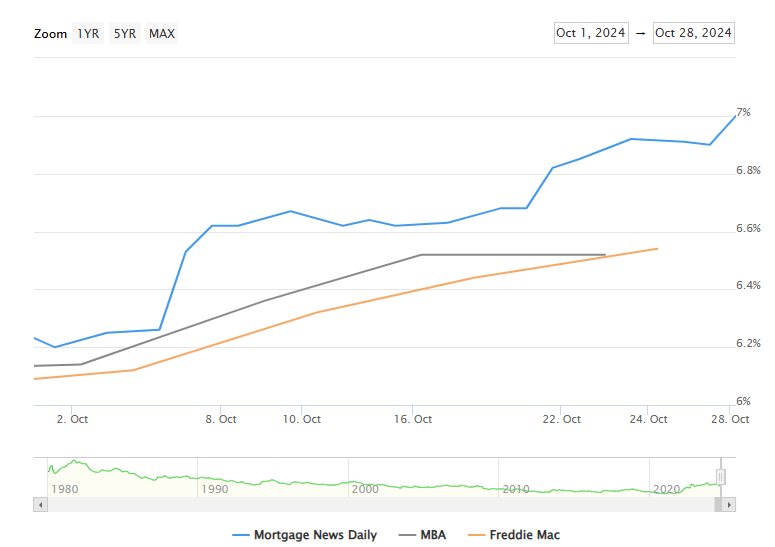This screenshot has width=775, height=547.
Task: Toggle Mortgage News Daily series visibility
Action: tap(315, 535)
